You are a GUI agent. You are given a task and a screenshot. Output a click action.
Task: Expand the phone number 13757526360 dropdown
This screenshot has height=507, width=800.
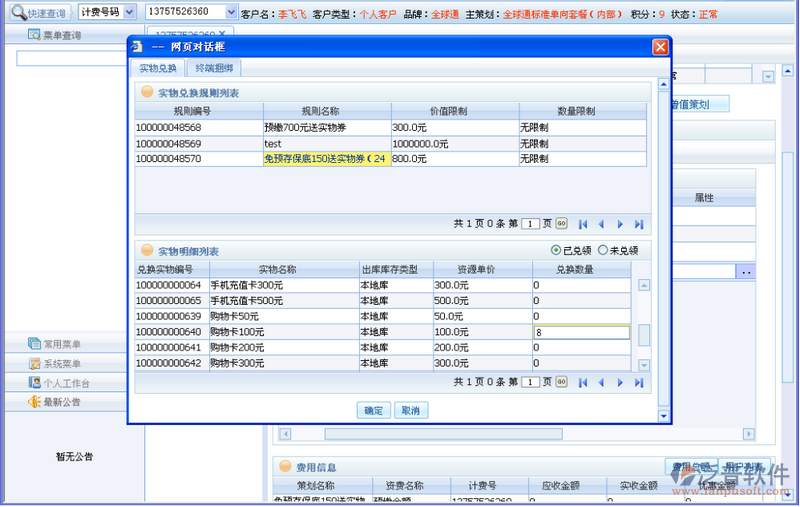coord(231,12)
